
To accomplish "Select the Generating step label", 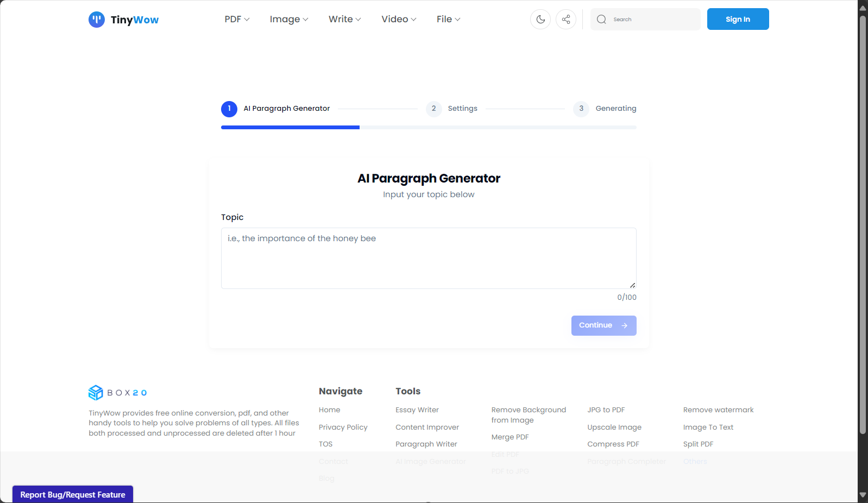I will click(x=615, y=109).
